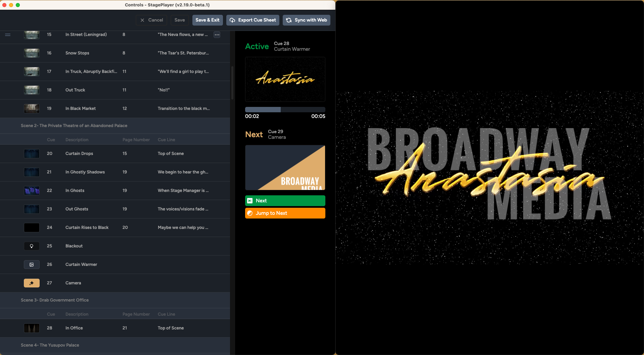Sync with Web
644x355 pixels.
click(x=307, y=20)
